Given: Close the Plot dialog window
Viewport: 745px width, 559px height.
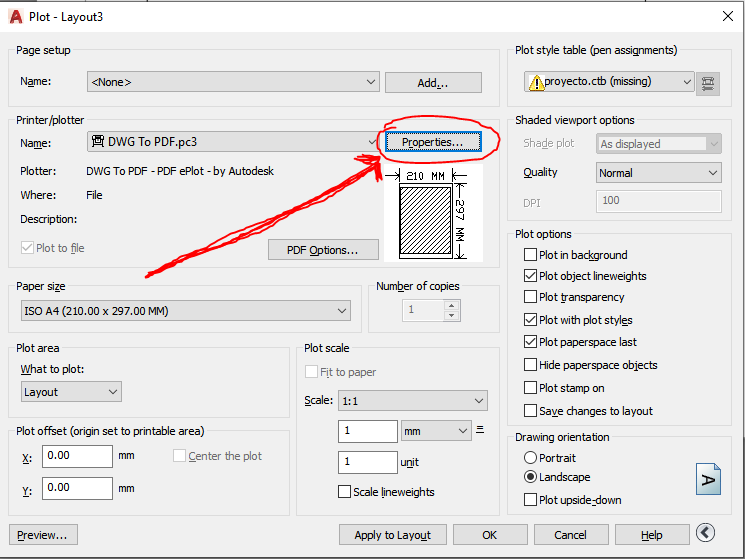Looking at the screenshot, I should (x=727, y=16).
